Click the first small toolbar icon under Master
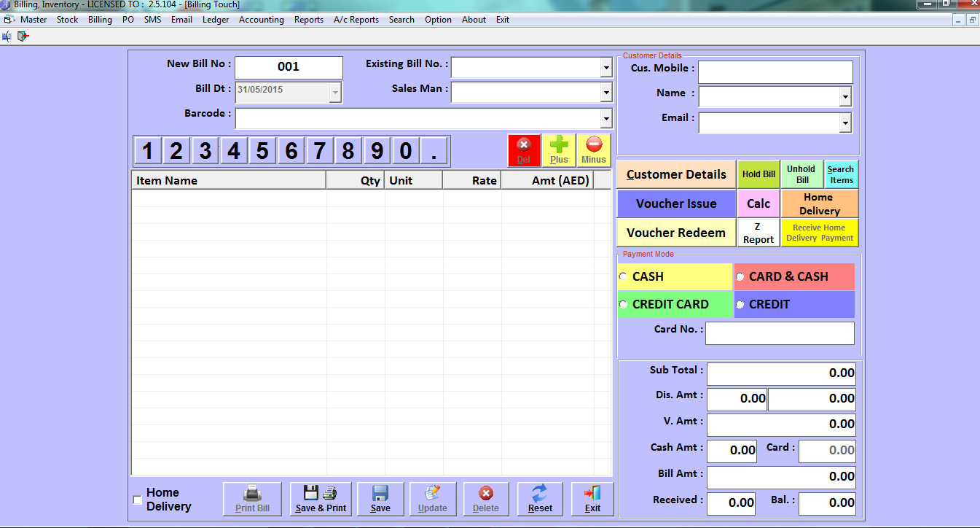This screenshot has width=980, height=528. click(x=7, y=35)
